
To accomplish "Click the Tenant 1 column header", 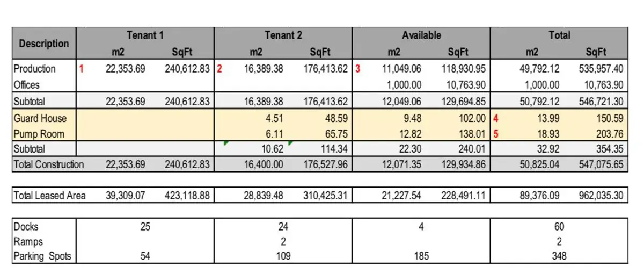I will (x=145, y=35).
